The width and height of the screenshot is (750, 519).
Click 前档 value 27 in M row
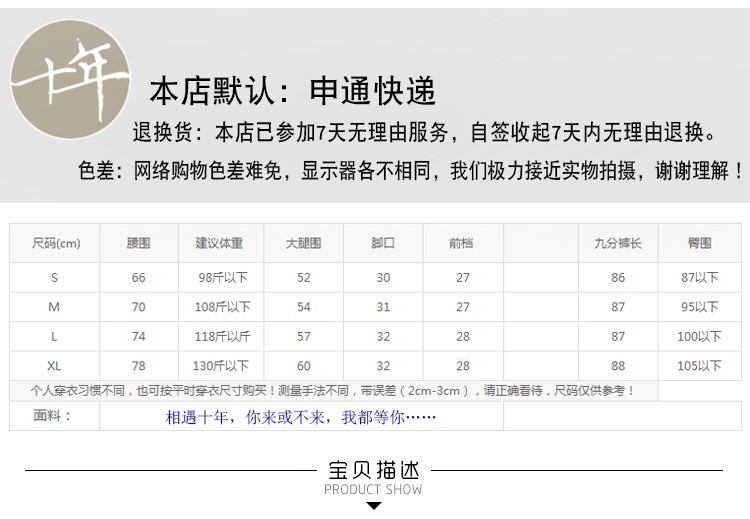463,307
